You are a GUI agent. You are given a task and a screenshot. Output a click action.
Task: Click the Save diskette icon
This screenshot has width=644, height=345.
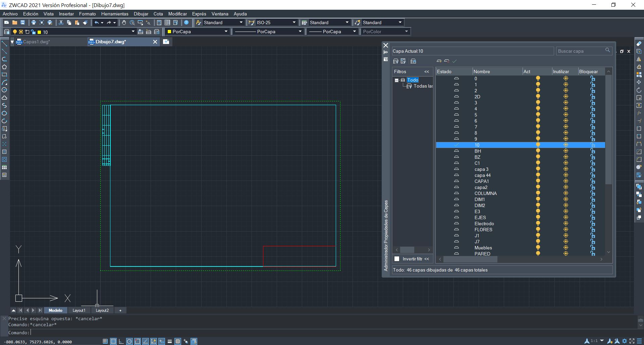[23, 22]
